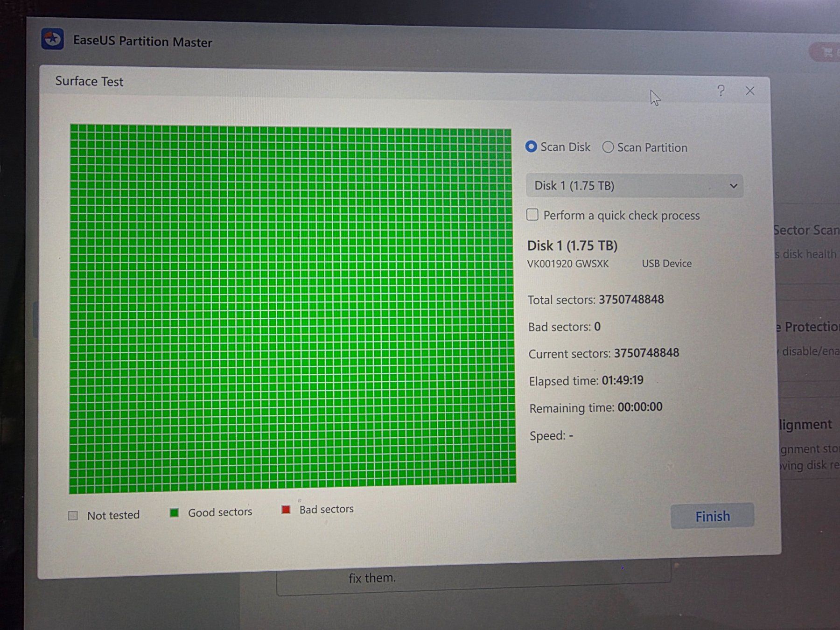Click the Surface Test dialog title

click(89, 81)
